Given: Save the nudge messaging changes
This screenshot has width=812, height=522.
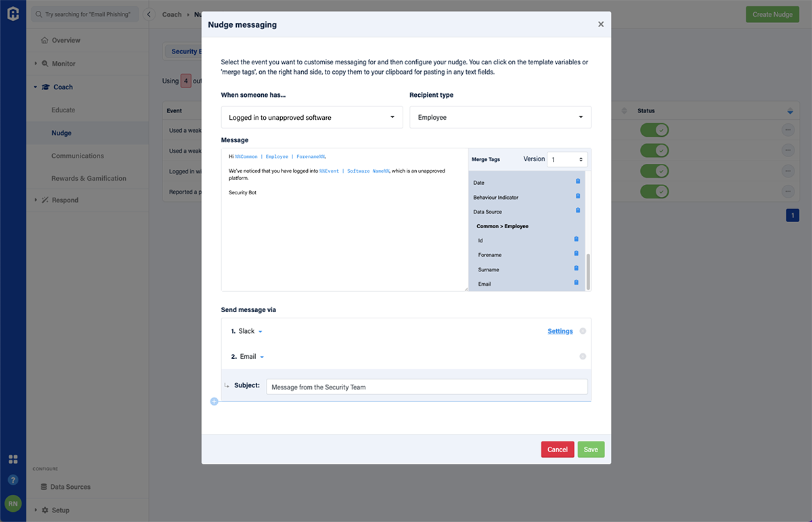Looking at the screenshot, I should pos(590,449).
